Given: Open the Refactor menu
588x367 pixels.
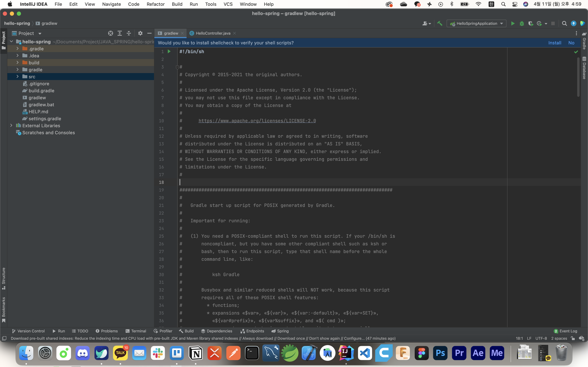Looking at the screenshot, I should (156, 4).
